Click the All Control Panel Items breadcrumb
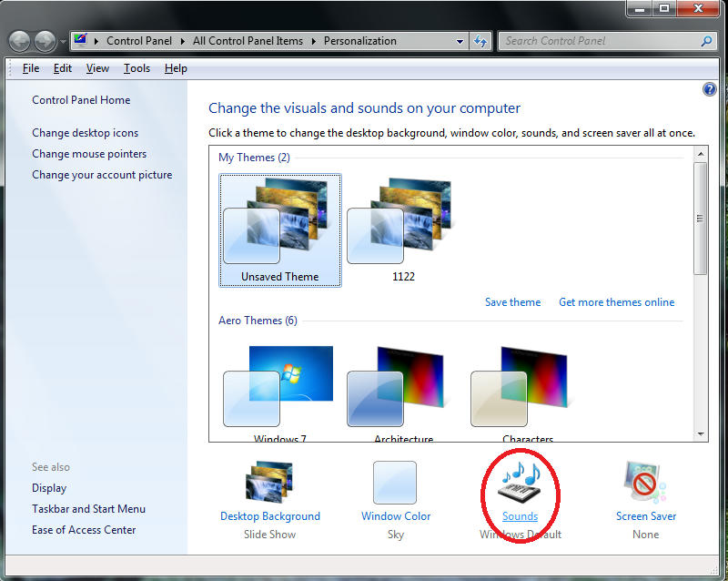This screenshot has width=728, height=581. (x=248, y=41)
